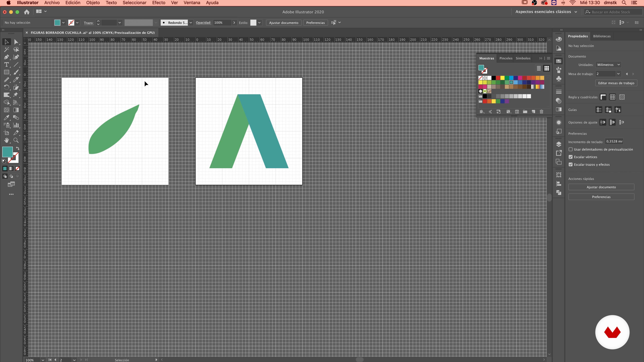Click Preferencias under Acciones rápidas
The width and height of the screenshot is (644, 362).
click(601, 197)
